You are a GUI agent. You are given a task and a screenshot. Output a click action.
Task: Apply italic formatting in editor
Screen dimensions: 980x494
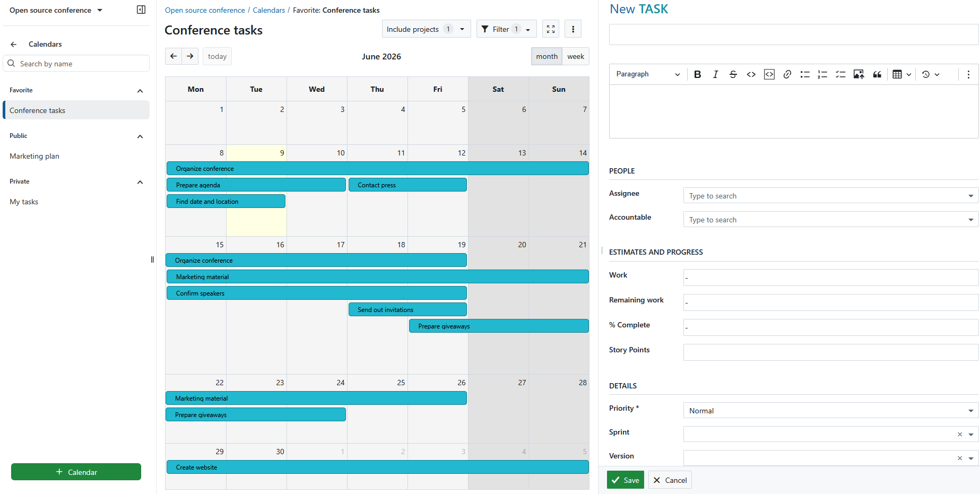coord(715,74)
